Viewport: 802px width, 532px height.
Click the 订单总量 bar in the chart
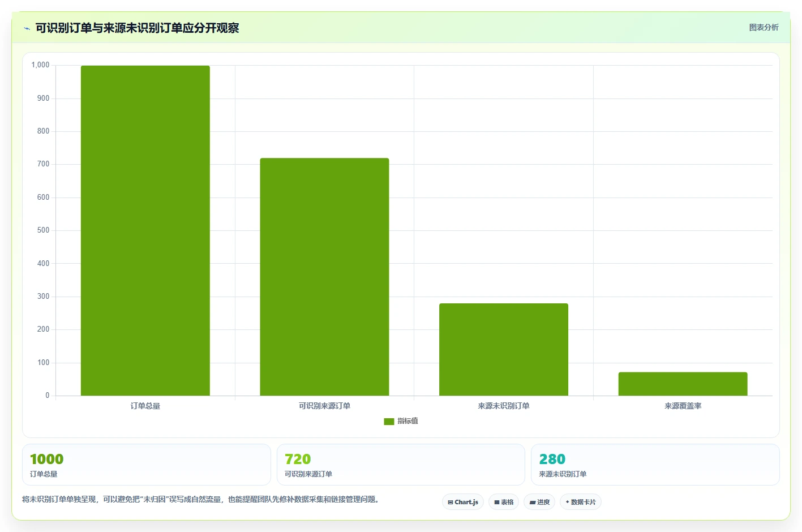coord(145,230)
